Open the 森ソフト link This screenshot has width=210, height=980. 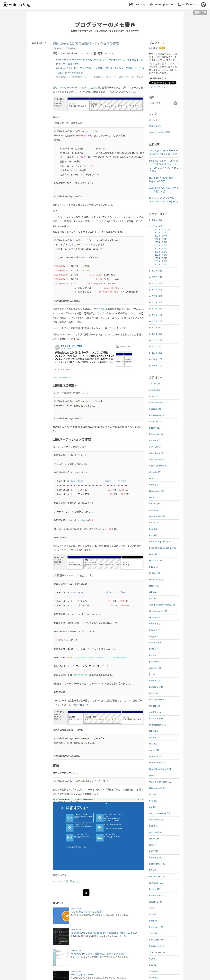pyautogui.click(x=153, y=120)
